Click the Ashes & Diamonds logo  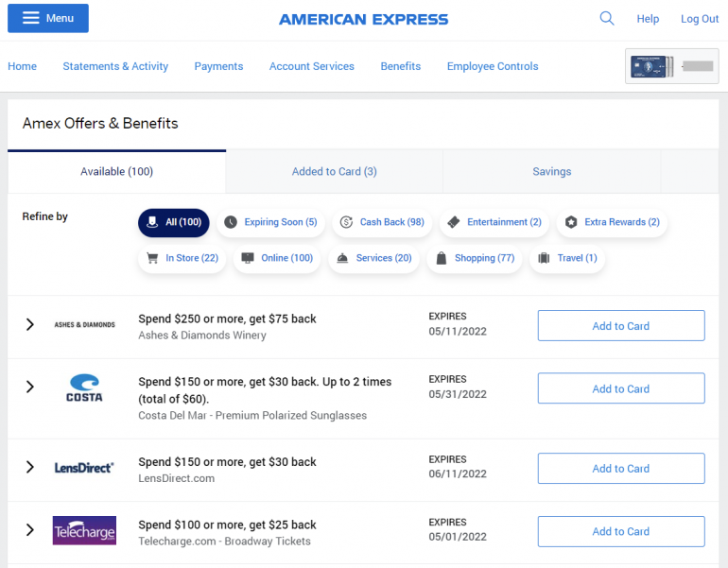coord(84,325)
